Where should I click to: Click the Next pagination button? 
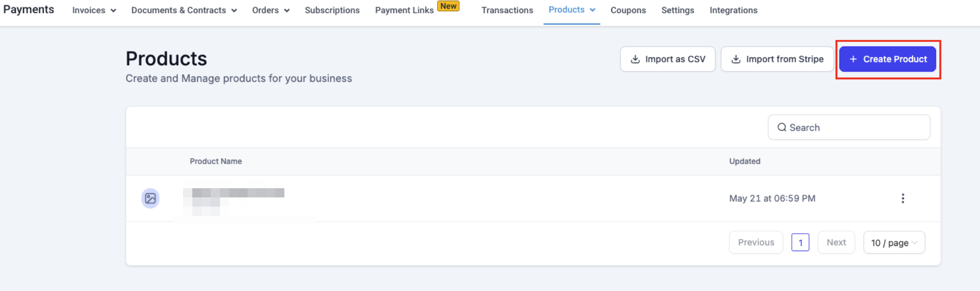pyautogui.click(x=836, y=242)
